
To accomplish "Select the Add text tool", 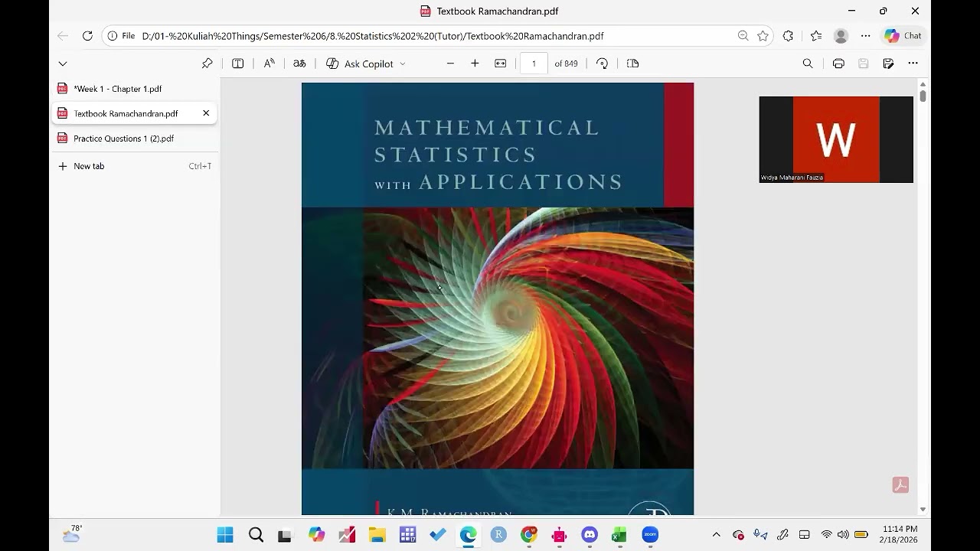I will tap(238, 64).
